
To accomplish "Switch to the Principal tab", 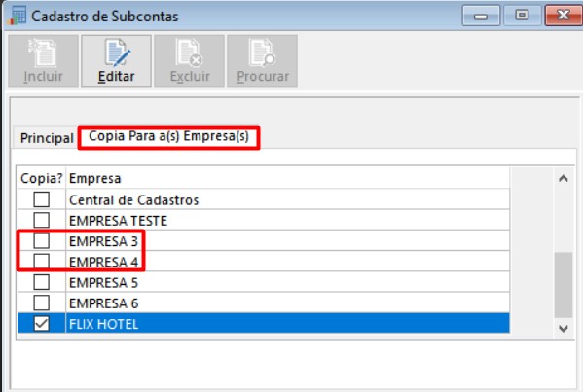I will pyautogui.click(x=47, y=138).
